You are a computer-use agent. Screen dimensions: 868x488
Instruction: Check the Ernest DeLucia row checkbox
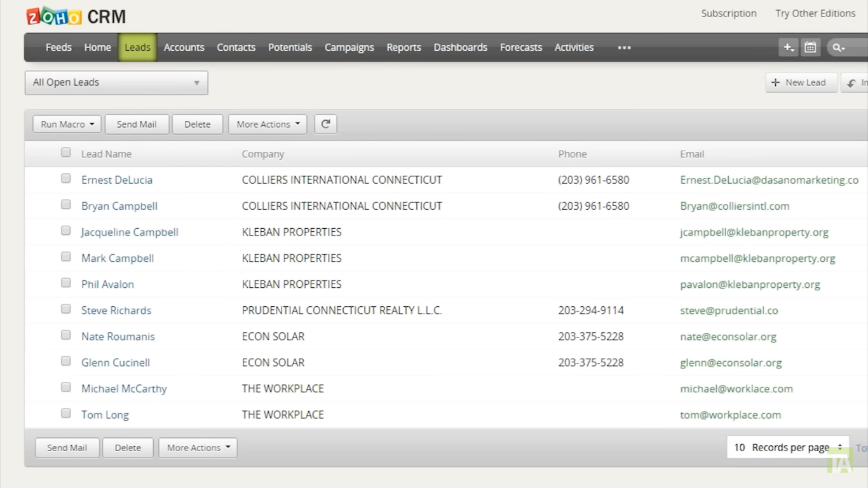[x=66, y=179]
